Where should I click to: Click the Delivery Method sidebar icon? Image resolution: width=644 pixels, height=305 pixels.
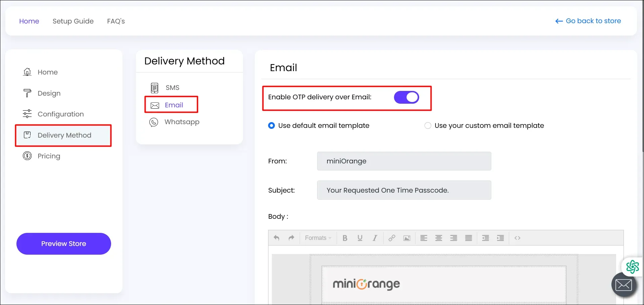pos(27,135)
